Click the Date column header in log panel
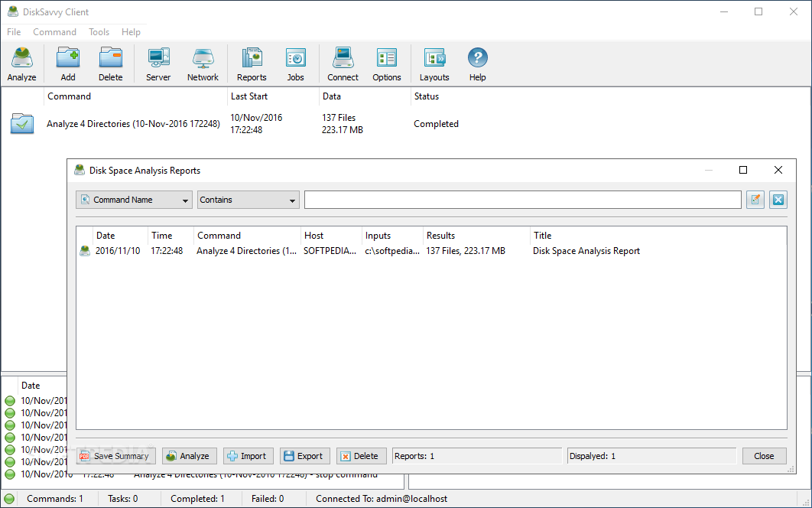Image resolution: width=812 pixels, height=508 pixels. [x=31, y=386]
